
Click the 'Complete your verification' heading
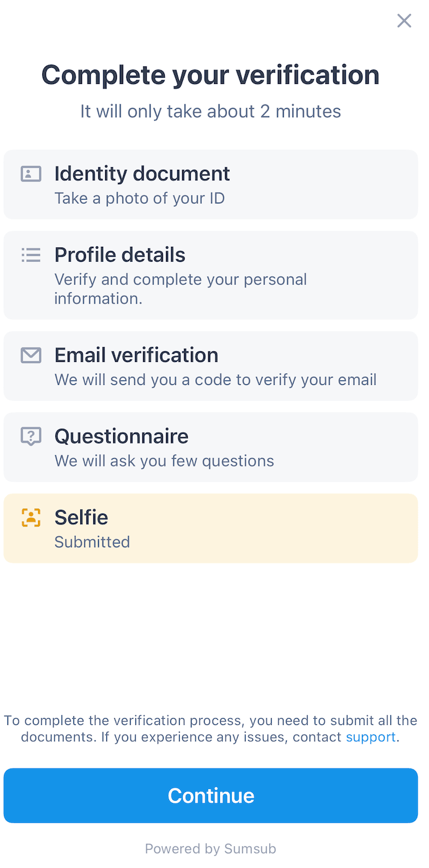(211, 75)
